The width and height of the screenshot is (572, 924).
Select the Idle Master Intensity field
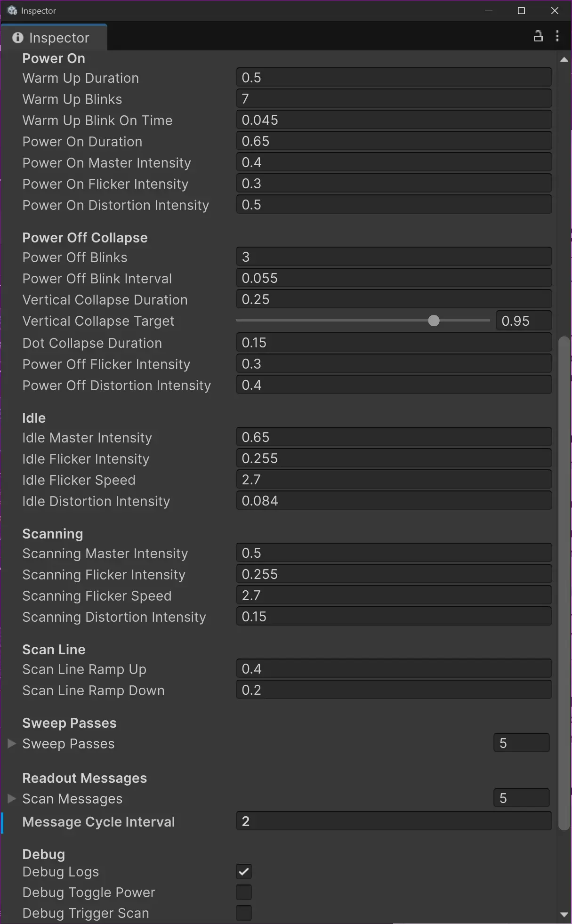pos(394,436)
